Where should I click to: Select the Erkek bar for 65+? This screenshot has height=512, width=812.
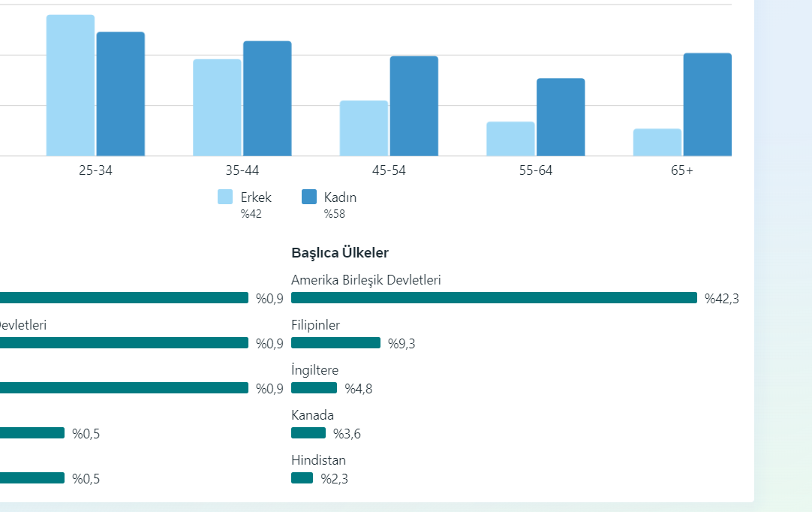click(657, 143)
